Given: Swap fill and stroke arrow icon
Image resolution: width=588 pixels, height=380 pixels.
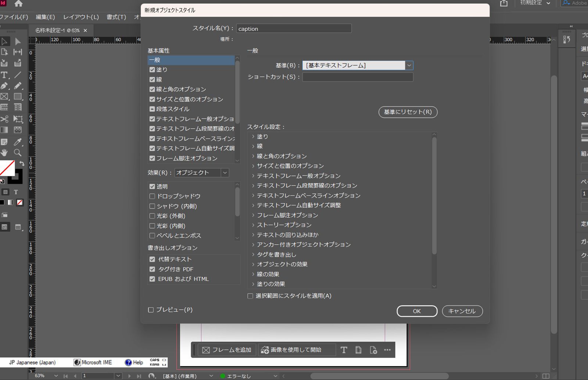Looking at the screenshot, I should click(x=22, y=163).
